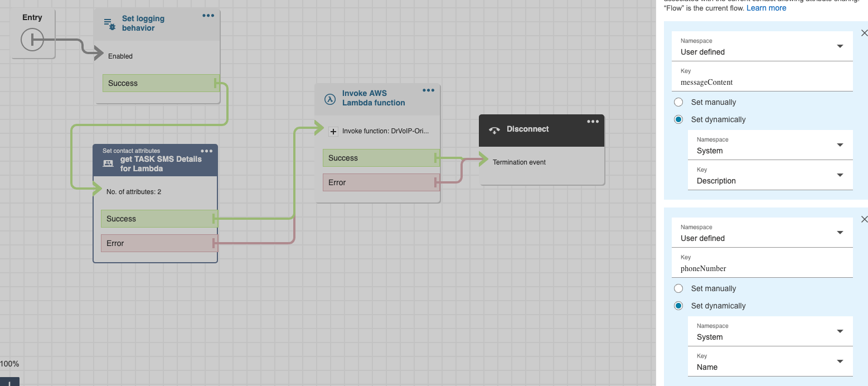Click the Entry start circle icon
The width and height of the screenshot is (868, 386).
click(32, 40)
